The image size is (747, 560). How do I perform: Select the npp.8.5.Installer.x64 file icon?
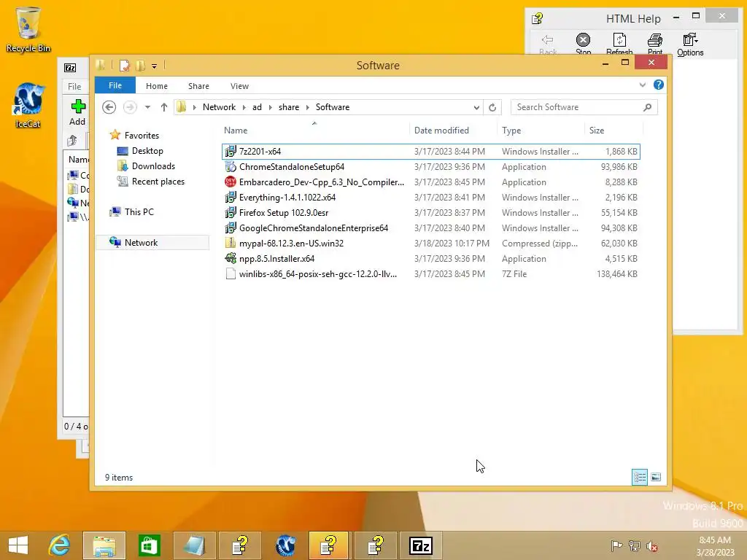tap(231, 259)
